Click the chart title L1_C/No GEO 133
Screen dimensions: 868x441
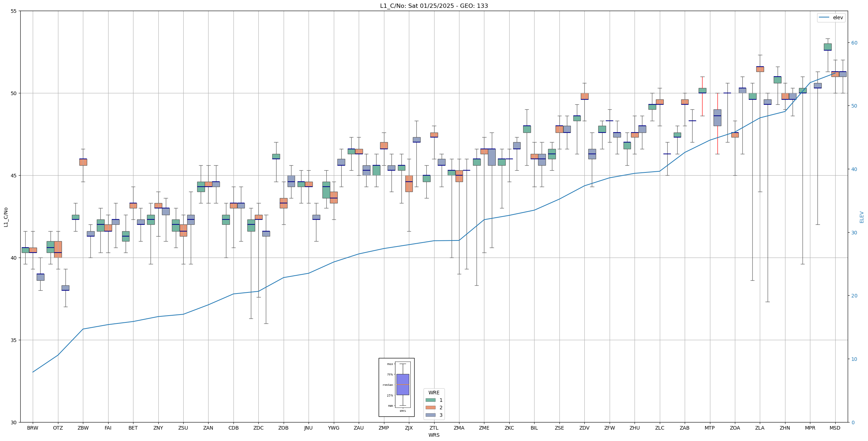(x=434, y=6)
